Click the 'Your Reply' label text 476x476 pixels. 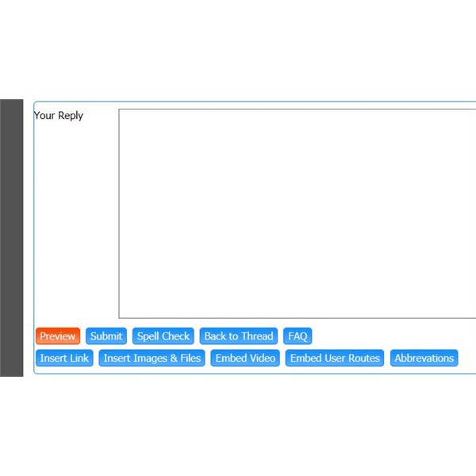[x=58, y=116]
